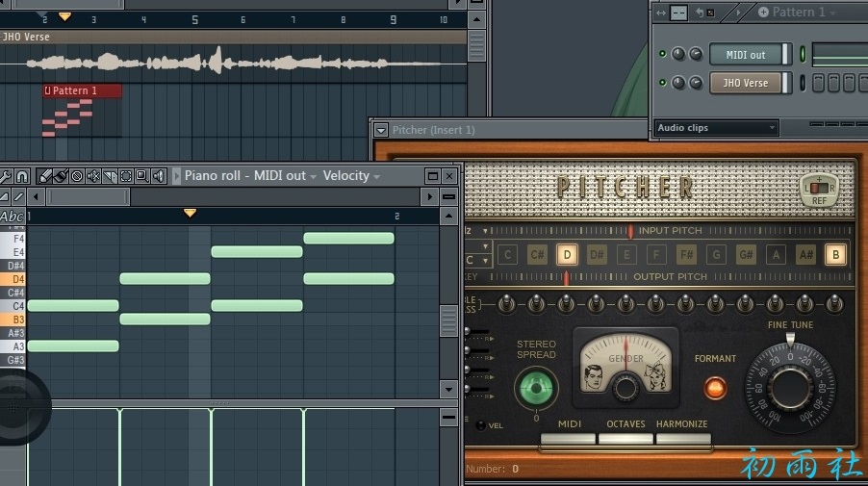Collapse the piano roll top minus button

tap(449, 196)
